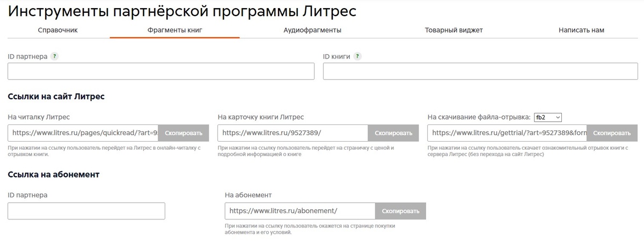
Task: Copy the абонемент link
Action: click(401, 211)
